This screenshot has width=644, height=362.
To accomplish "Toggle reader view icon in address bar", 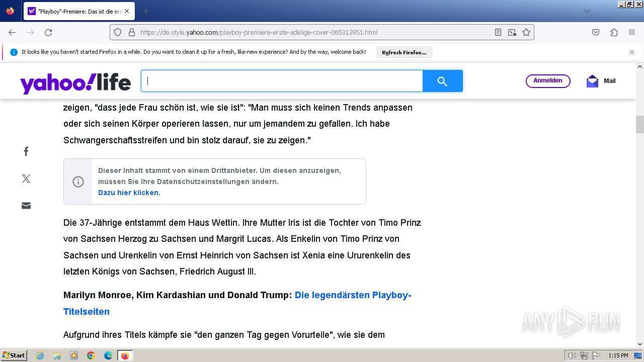I will pos(498,32).
